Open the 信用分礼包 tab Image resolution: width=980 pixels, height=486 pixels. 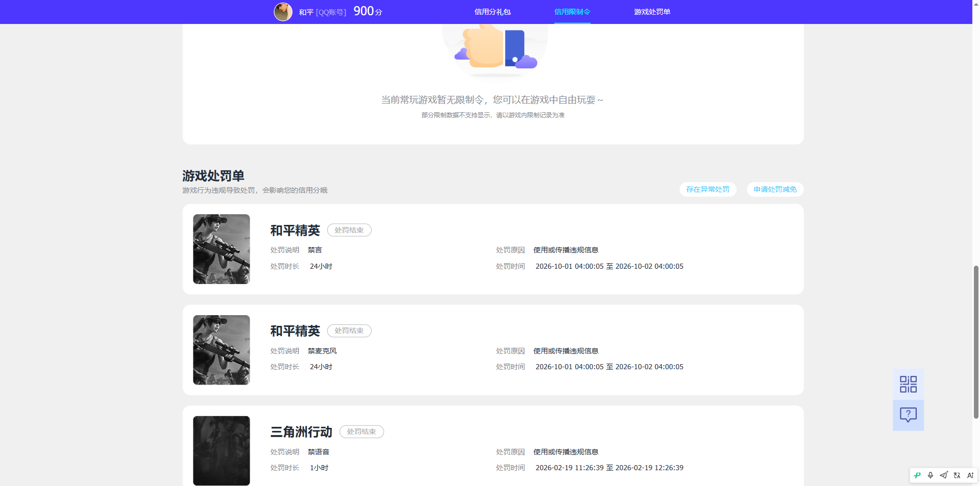493,12
